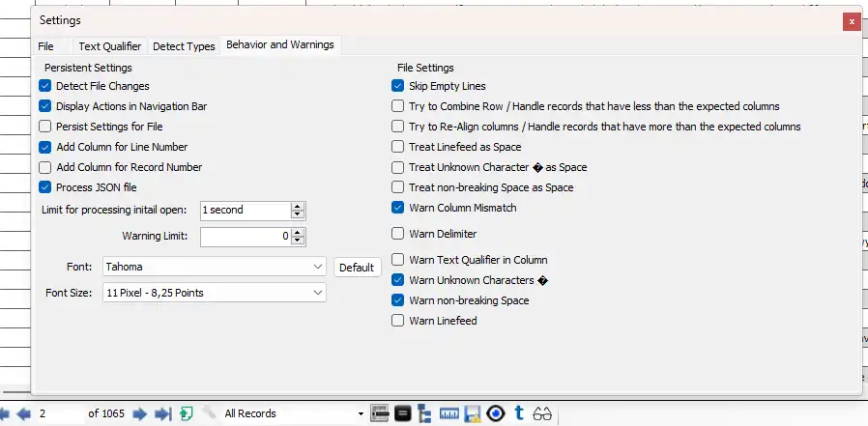Image resolution: width=868 pixels, height=426 pixels.
Task: Click the 'of 1065' record count text
Action: (x=106, y=413)
